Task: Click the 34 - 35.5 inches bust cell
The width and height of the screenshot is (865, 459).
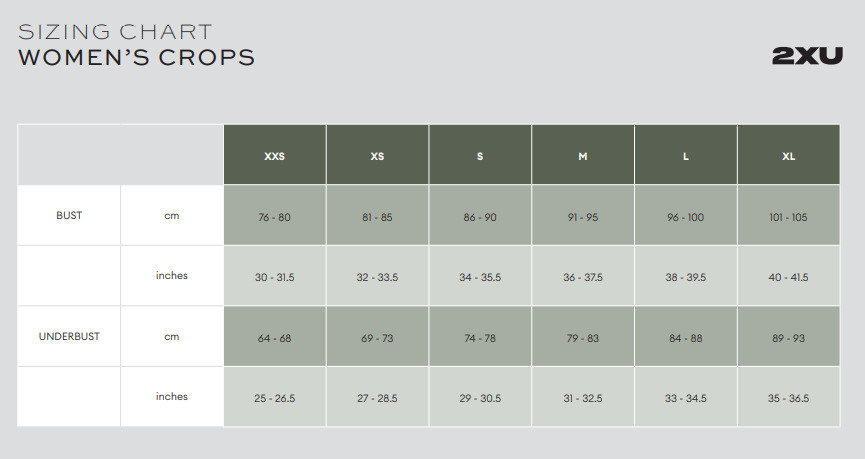Action: click(480, 276)
